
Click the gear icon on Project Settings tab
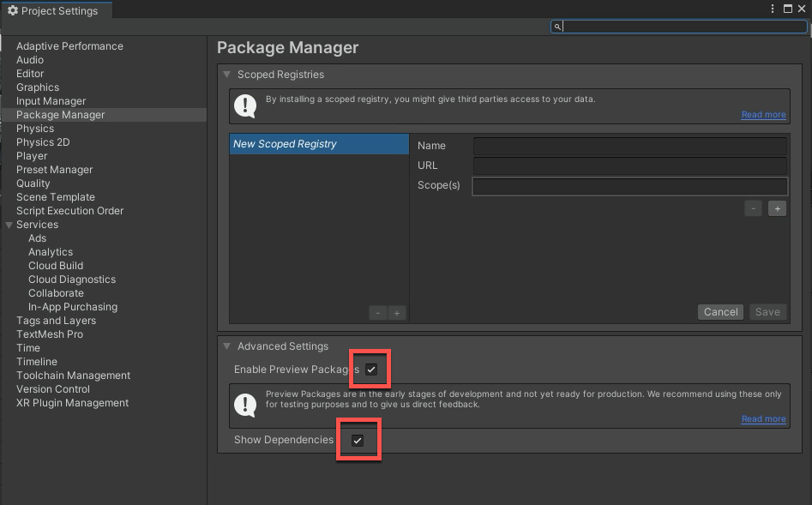(14, 11)
